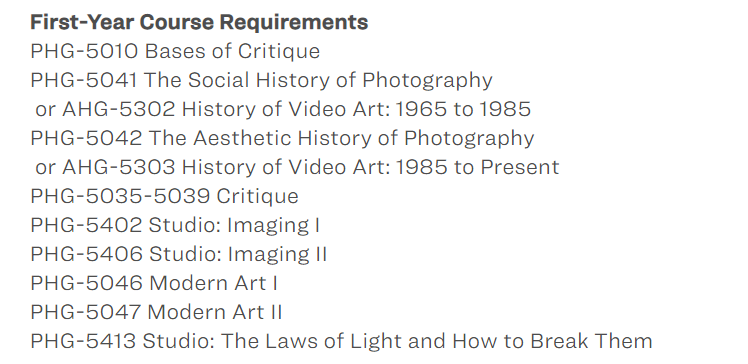
Task: Click the course code PHG-5010
Action: [x=84, y=52]
